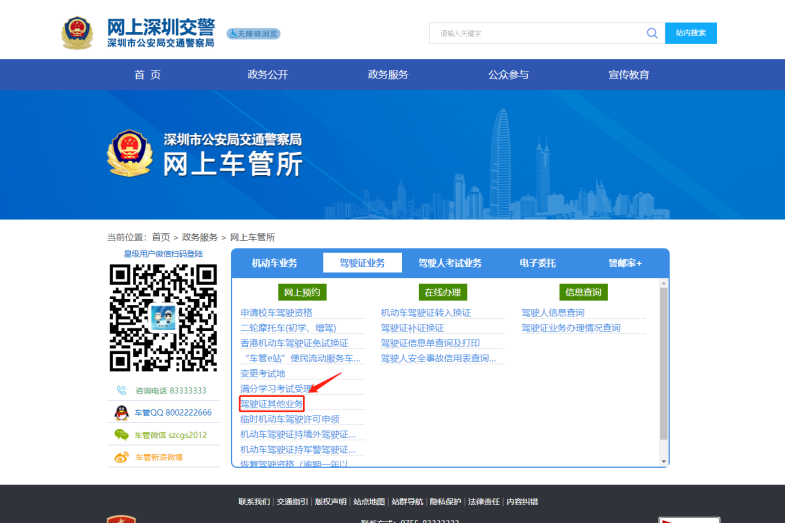Click 政务服务 in the breadcrumb path
This screenshot has height=523, width=785.
pos(199,237)
